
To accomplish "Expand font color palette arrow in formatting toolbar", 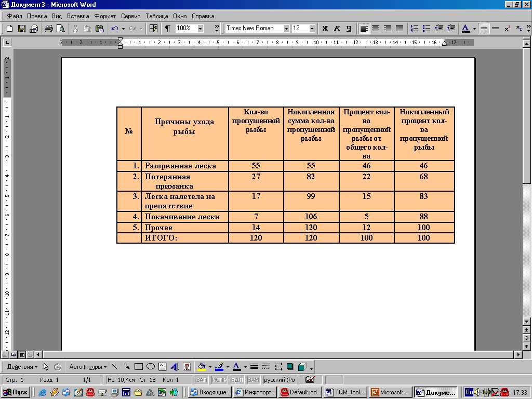I will tap(474, 29).
